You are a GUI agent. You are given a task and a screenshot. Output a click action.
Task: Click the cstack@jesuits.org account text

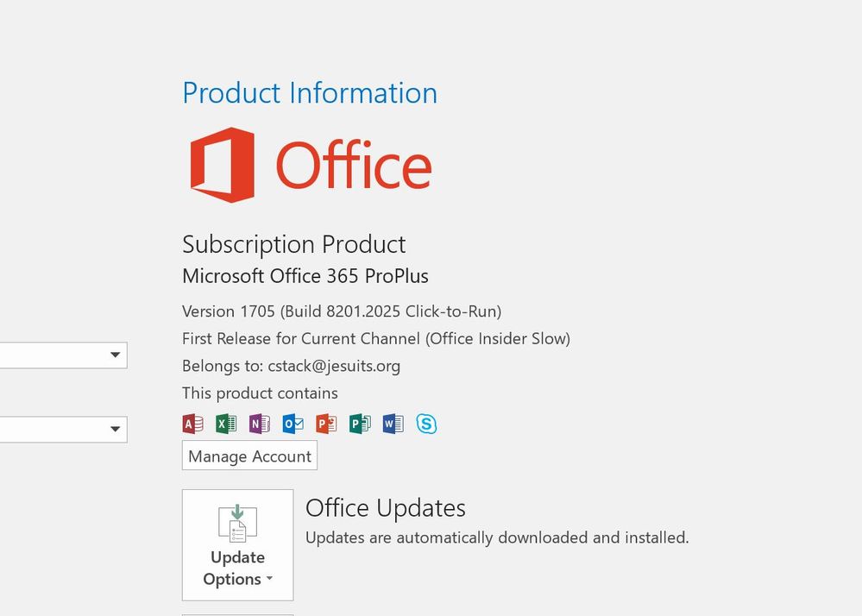pyautogui.click(x=334, y=366)
